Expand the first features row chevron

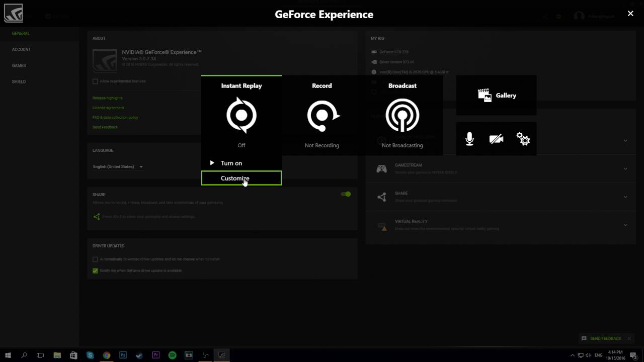625,140
